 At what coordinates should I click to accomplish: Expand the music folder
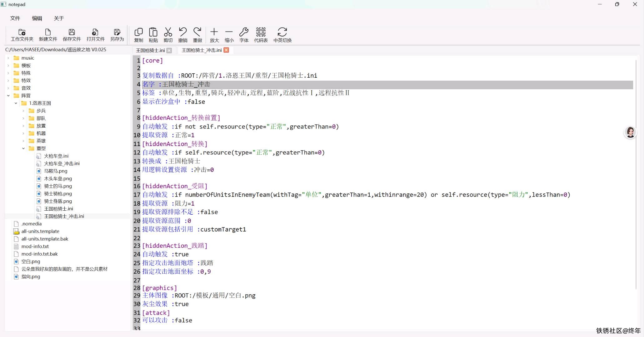[x=8, y=58]
